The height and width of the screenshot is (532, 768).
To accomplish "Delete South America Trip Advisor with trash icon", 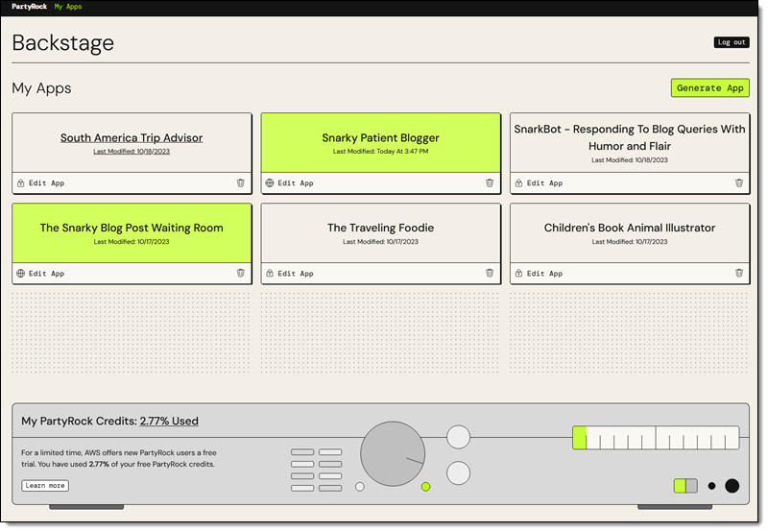I will coord(241,182).
